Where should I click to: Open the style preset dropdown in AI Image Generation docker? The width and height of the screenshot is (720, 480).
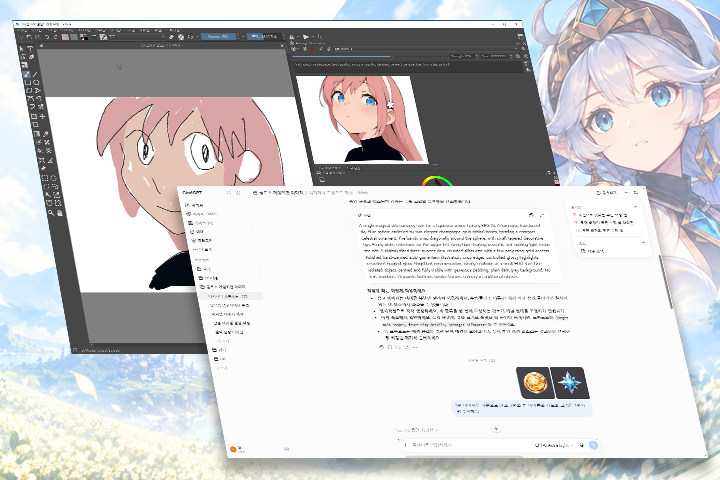point(426,49)
